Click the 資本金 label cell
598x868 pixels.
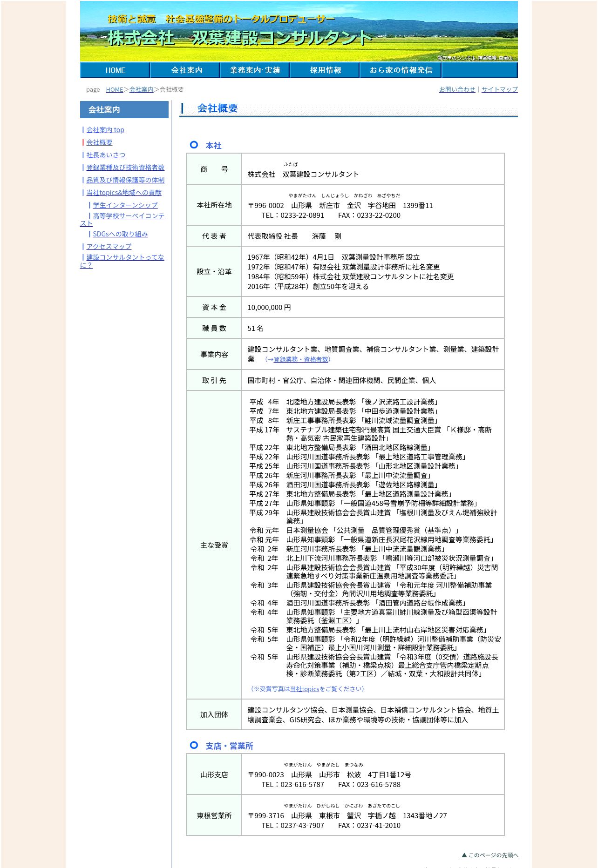point(214,308)
